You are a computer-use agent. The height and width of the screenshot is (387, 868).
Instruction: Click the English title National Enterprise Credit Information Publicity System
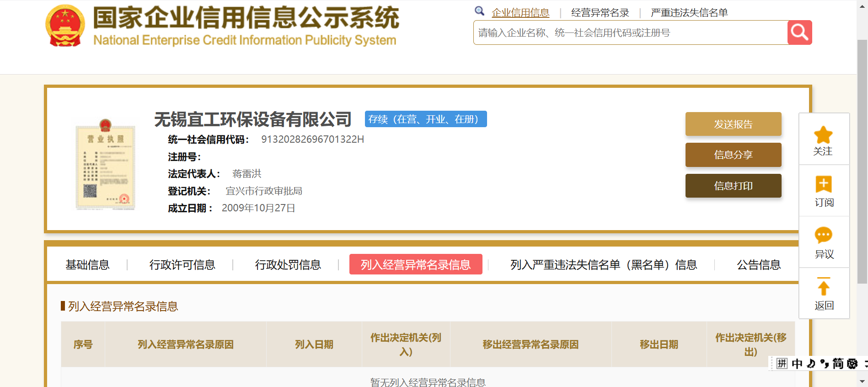pos(245,40)
